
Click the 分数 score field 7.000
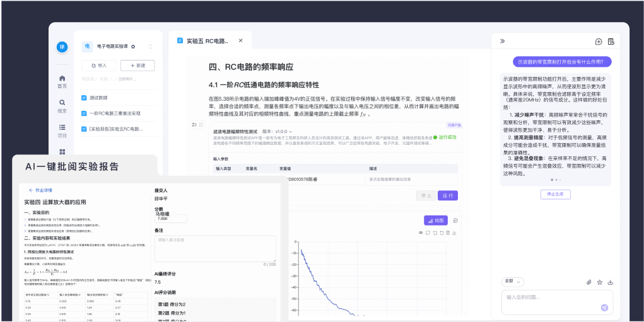click(x=170, y=219)
